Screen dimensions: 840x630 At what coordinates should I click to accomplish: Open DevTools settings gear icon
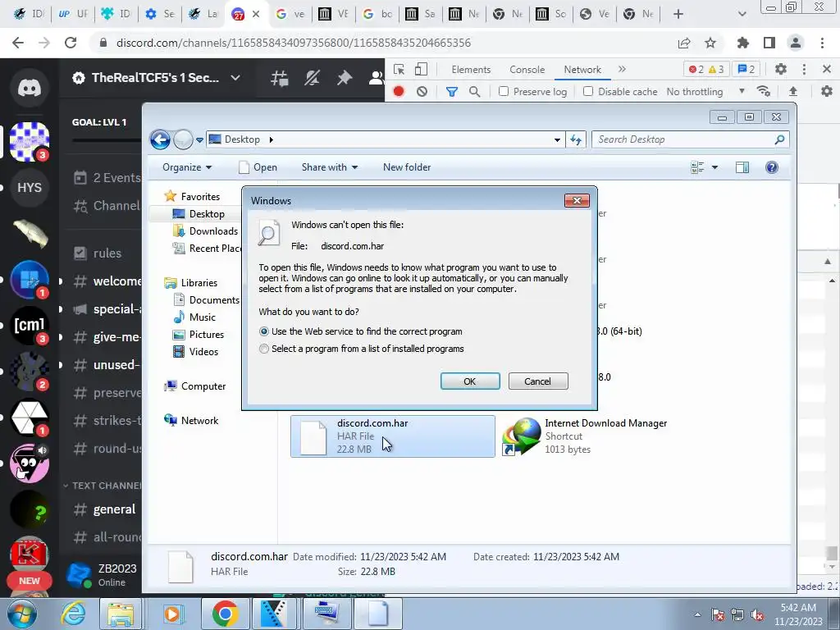pos(781,69)
